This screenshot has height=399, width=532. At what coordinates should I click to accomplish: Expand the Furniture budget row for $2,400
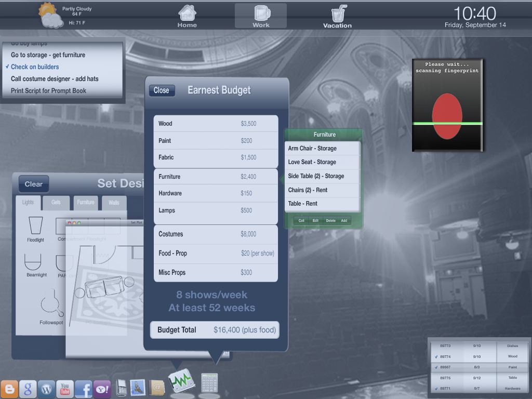pos(216,177)
